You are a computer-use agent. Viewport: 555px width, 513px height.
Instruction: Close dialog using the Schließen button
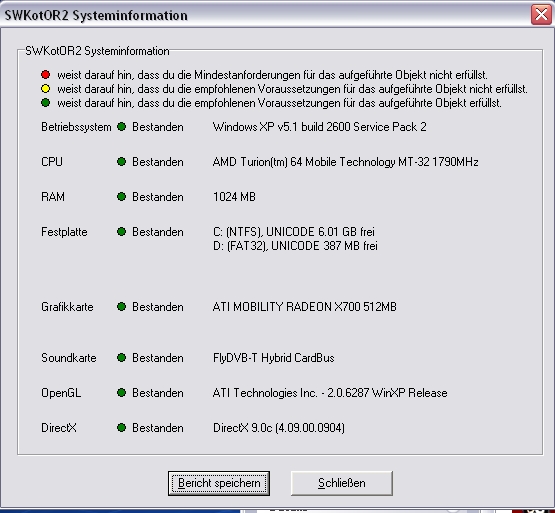(342, 483)
